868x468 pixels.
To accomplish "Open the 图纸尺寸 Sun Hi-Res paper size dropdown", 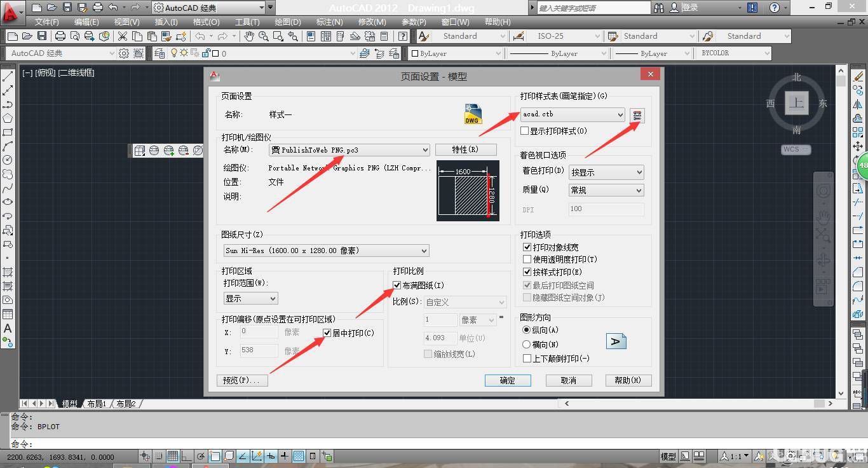I will point(326,251).
